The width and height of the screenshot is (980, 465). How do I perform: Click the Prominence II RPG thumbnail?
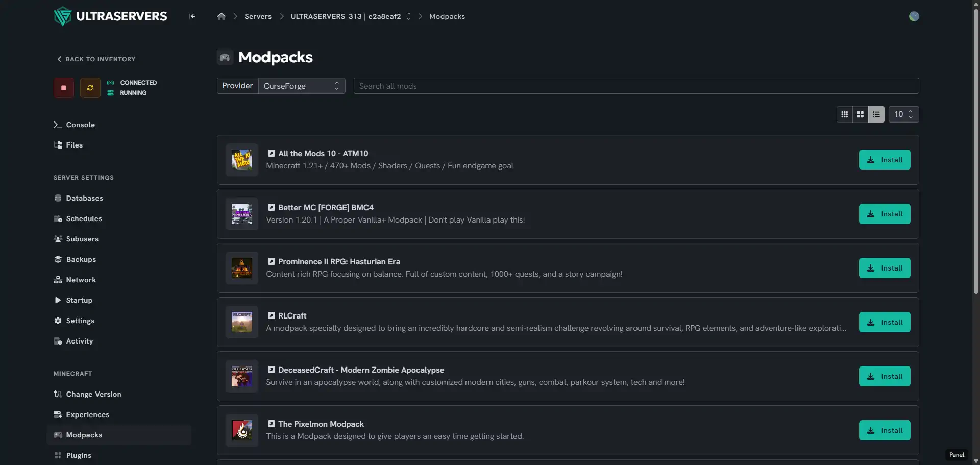pos(242,268)
